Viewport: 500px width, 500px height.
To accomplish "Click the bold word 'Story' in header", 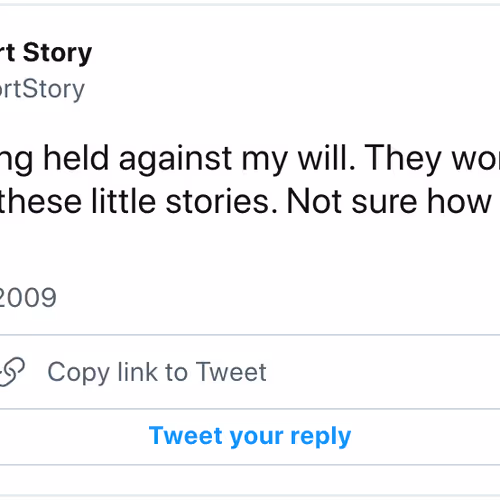I will (x=57, y=53).
